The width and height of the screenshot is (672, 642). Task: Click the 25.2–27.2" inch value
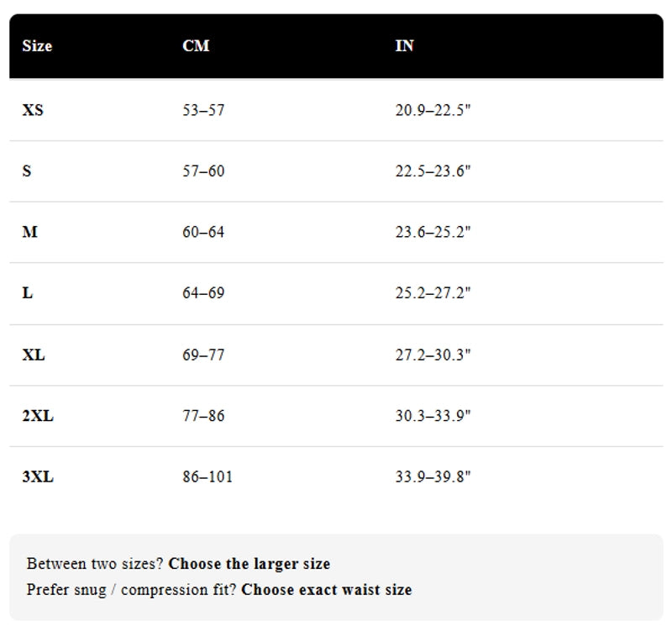433,293
